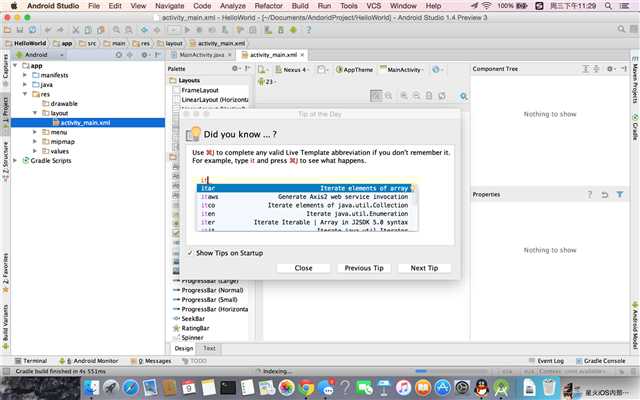Collapse the app tree node

pos(15,65)
